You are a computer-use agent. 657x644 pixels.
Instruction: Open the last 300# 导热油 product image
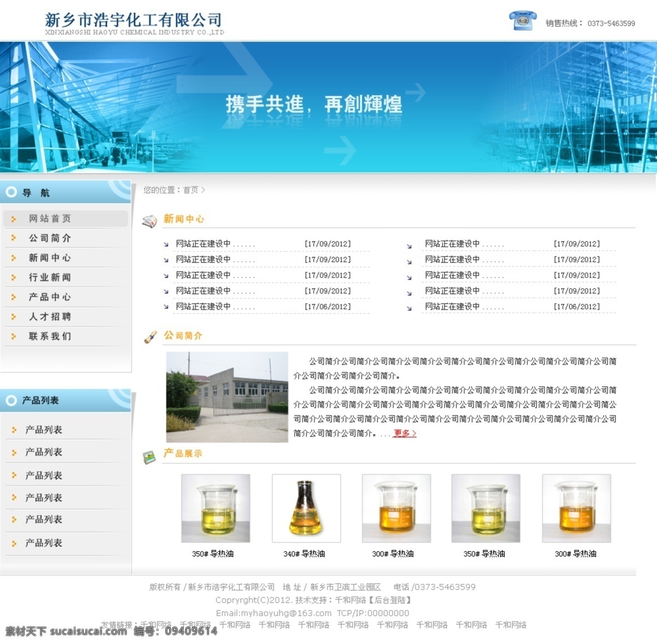577,508
